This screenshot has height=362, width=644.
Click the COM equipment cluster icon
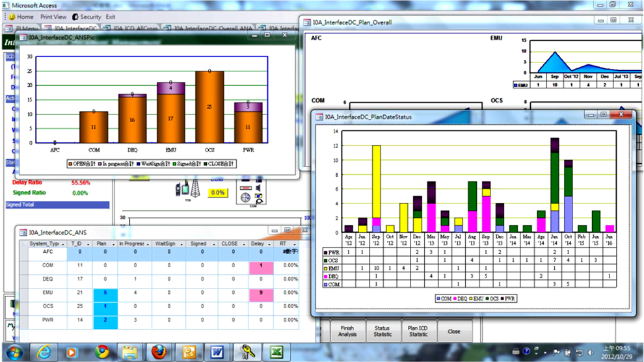(252, 192)
